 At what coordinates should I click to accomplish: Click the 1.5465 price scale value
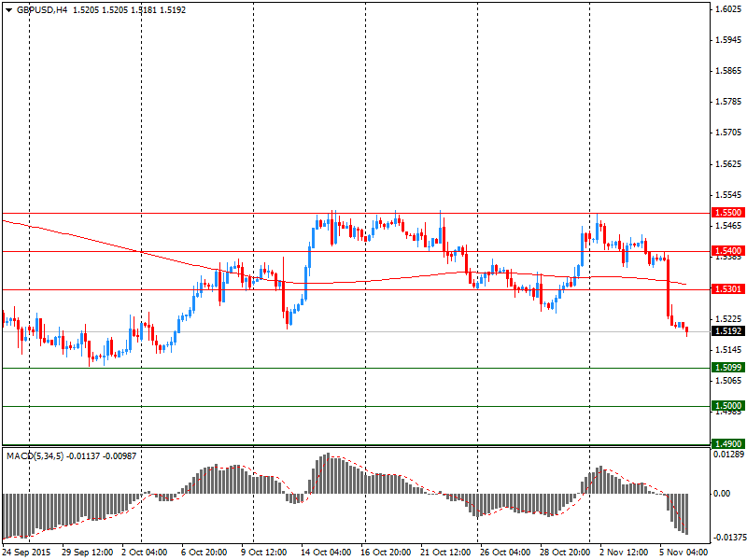[728, 226]
